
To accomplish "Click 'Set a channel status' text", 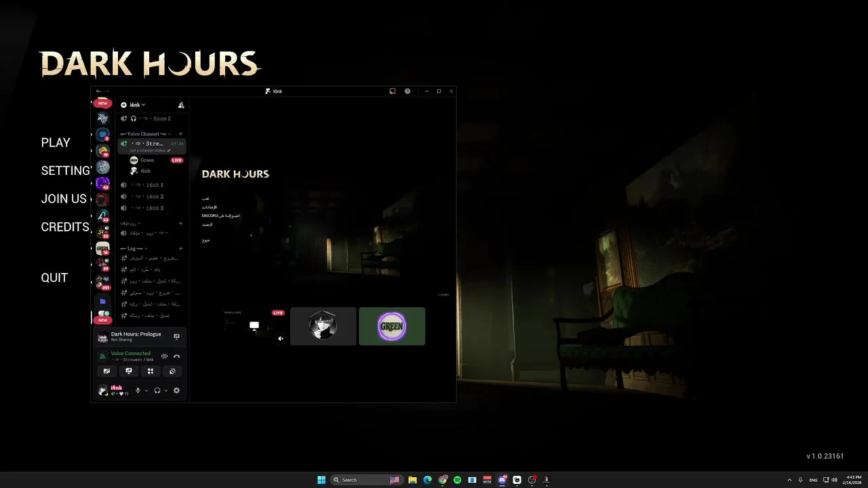I will pyautogui.click(x=147, y=150).
